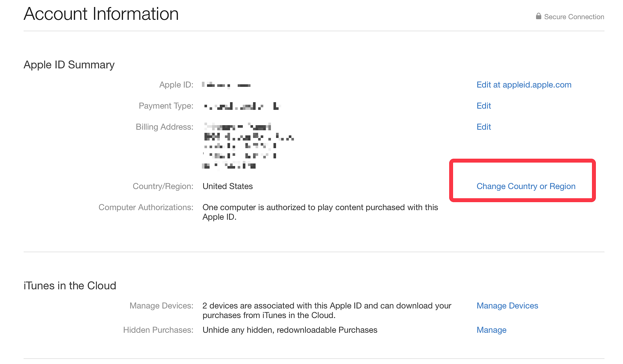Click the Apple ID Summary heading

click(69, 64)
